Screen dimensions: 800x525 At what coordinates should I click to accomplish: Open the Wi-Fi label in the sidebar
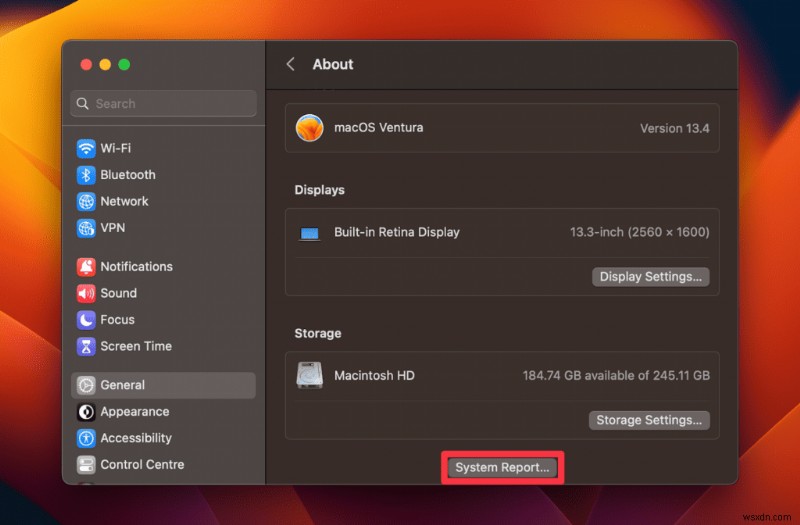(x=115, y=148)
